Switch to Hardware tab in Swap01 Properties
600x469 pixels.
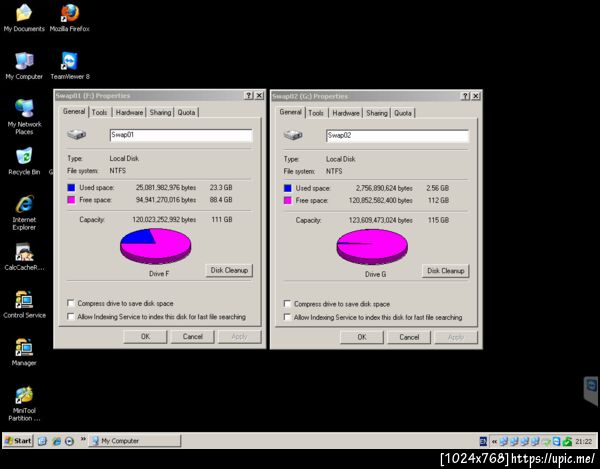[x=129, y=112]
